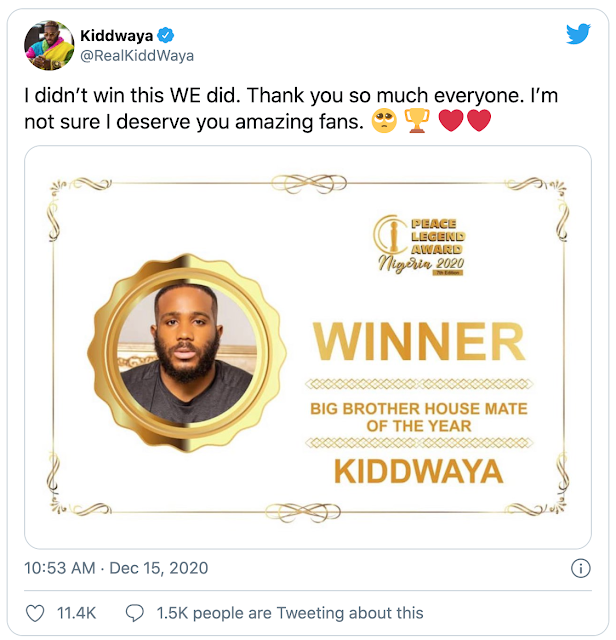
Task: Click the first red heart emoji
Action: 451,123
